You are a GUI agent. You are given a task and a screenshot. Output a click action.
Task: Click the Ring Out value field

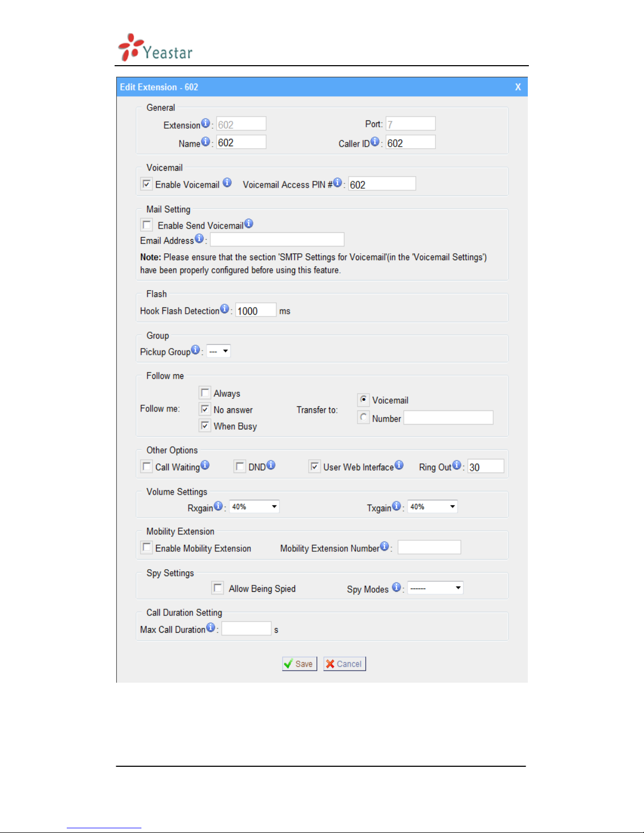[486, 467]
